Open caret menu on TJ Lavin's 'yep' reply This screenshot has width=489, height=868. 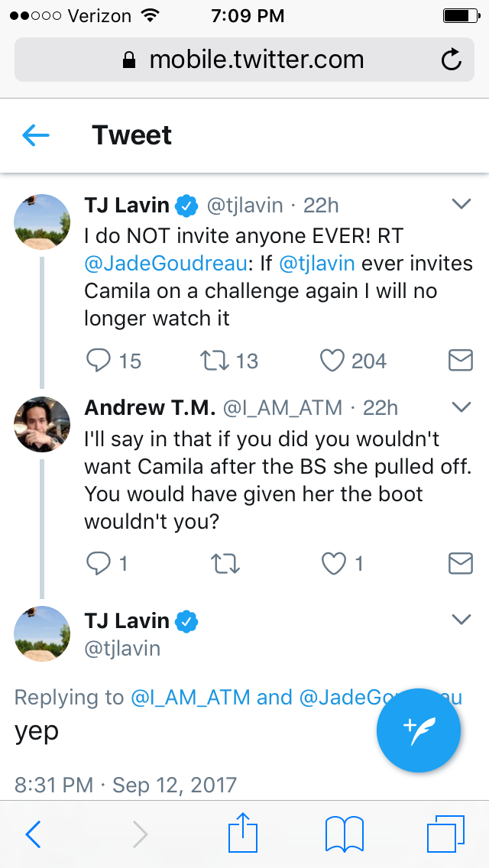[461, 619]
